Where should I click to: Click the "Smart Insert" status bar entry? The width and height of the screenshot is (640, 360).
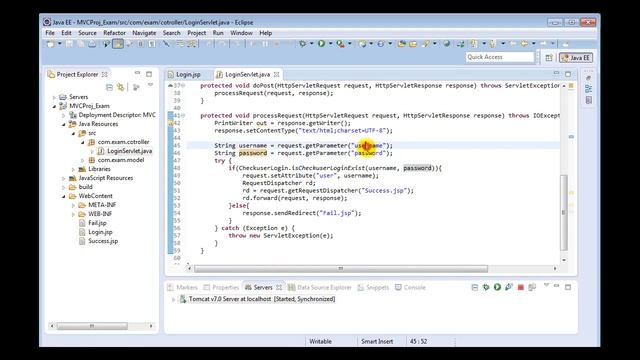377,341
